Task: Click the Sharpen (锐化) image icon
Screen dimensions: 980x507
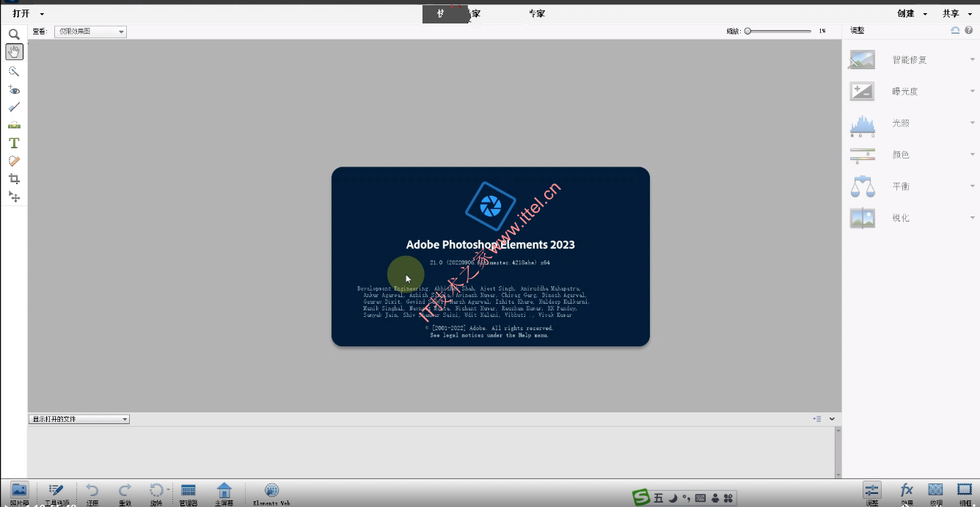Action: coord(862,218)
